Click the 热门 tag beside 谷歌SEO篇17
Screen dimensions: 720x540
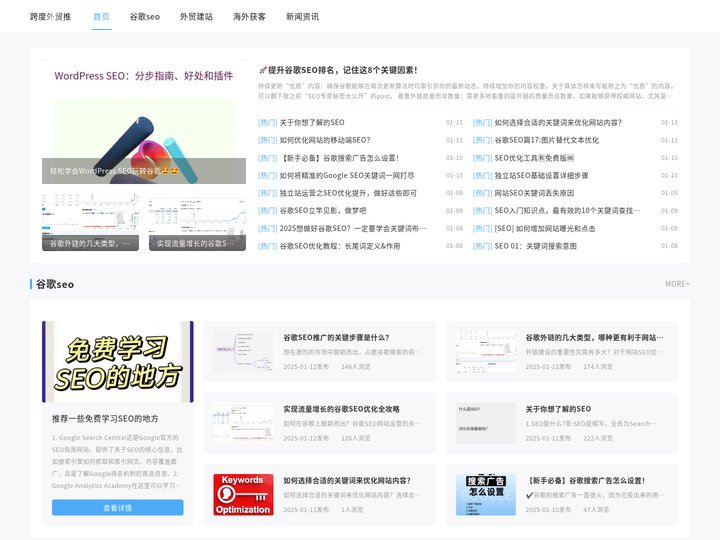pos(482,140)
